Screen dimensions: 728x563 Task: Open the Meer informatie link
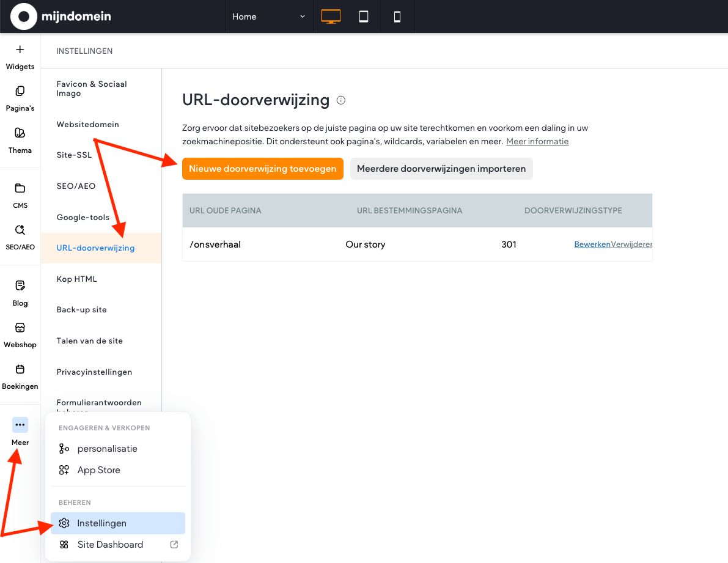click(537, 141)
